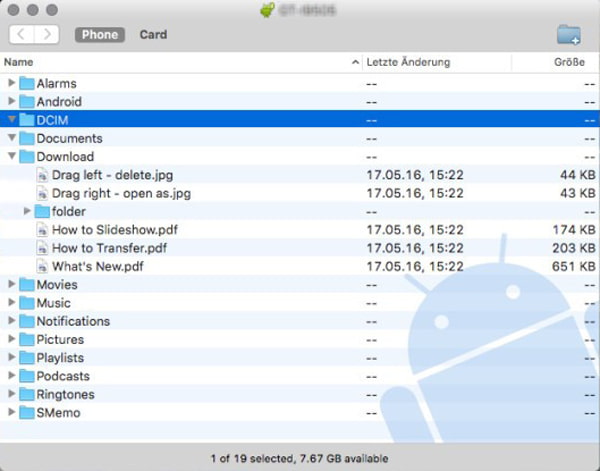Image resolution: width=600 pixels, height=471 pixels.
Task: Select the 'Pictures' folder name
Action: (x=60, y=340)
